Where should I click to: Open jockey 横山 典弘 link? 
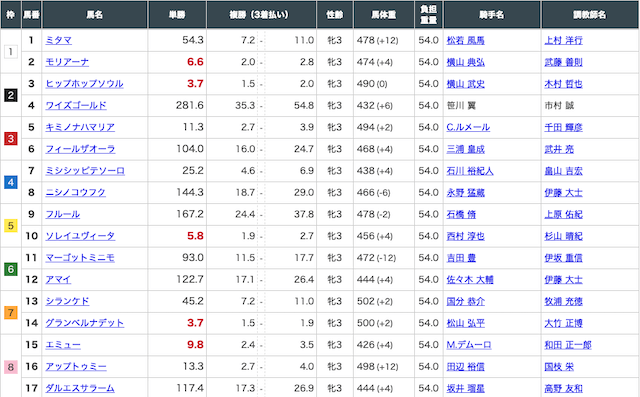466,62
